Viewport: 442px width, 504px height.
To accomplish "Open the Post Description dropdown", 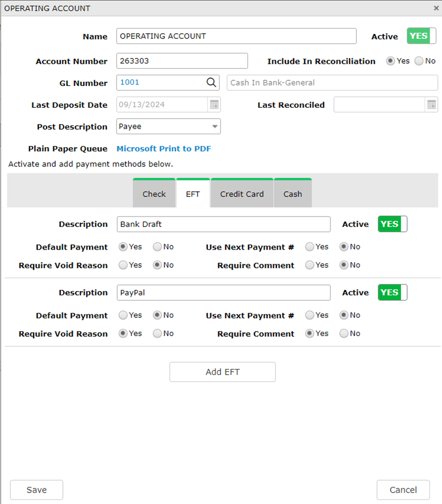I will (214, 126).
